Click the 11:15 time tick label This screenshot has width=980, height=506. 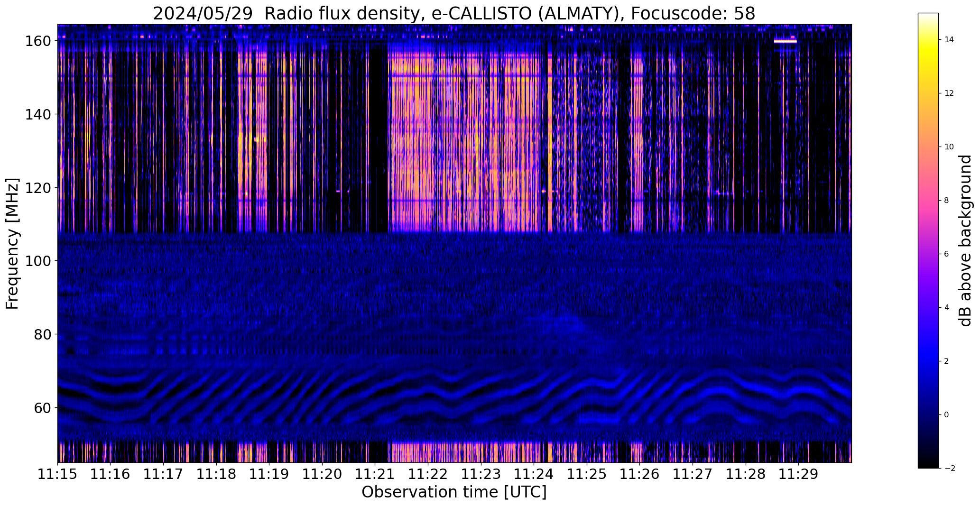click(57, 474)
